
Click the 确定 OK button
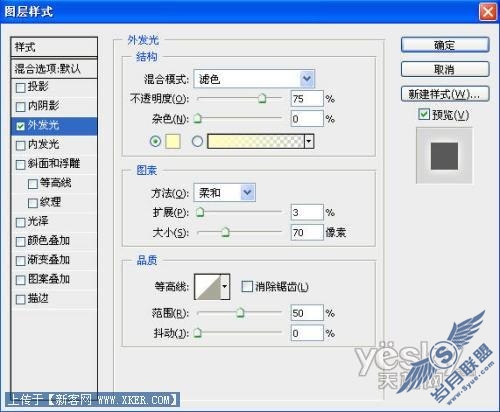(x=445, y=45)
